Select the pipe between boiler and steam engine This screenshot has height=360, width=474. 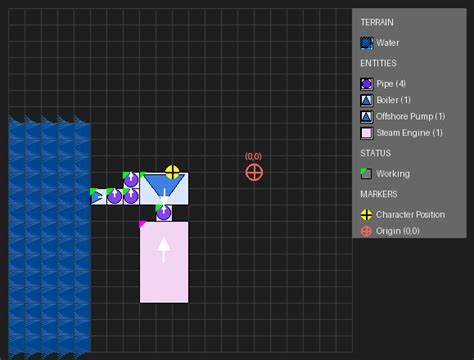tap(164, 213)
